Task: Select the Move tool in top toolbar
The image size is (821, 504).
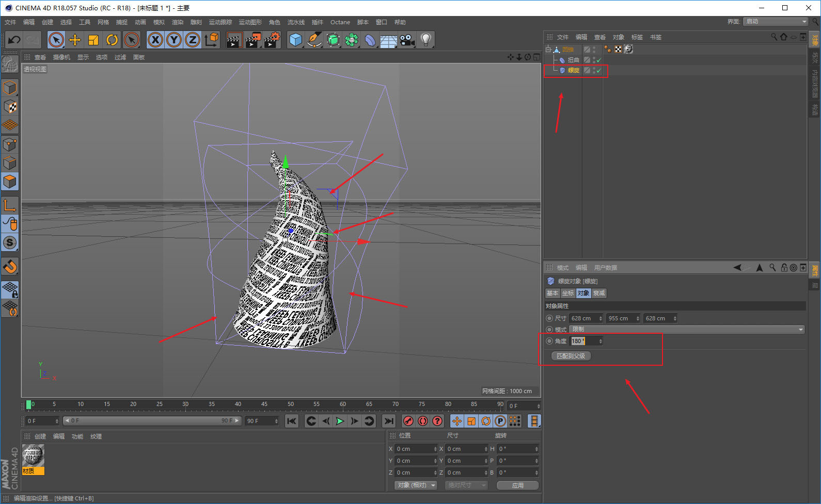Action: coord(75,40)
